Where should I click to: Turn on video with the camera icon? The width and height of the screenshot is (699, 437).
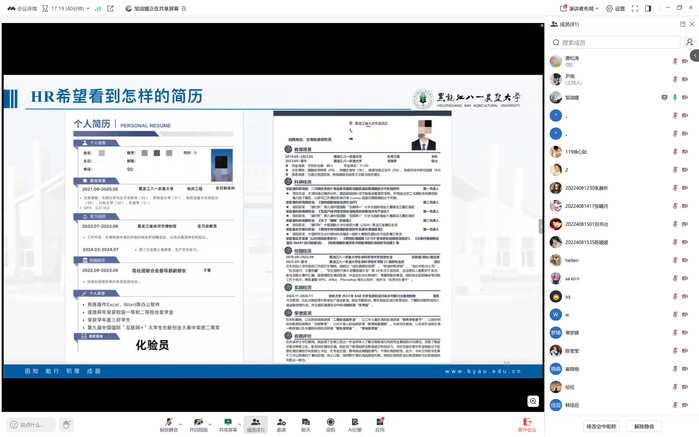pyautogui.click(x=198, y=422)
